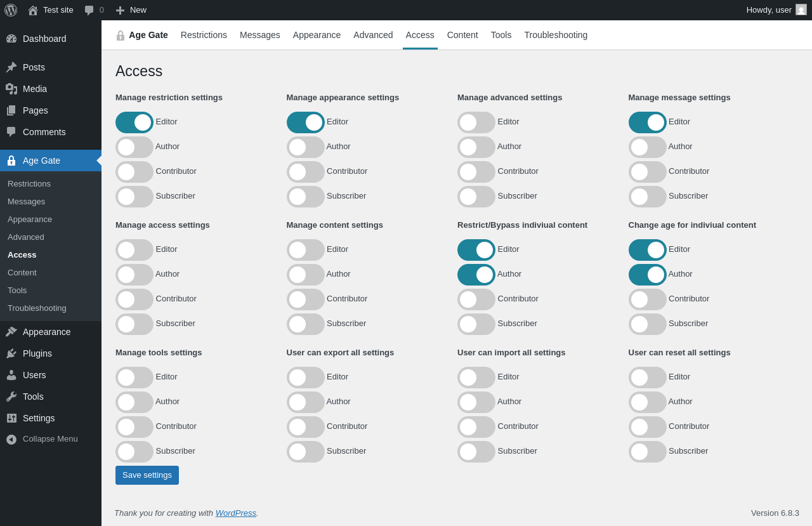Image resolution: width=812 pixels, height=526 pixels.
Task: Turn off Author toggle under Restrict/Bypass indiviual content
Action: [476, 275]
